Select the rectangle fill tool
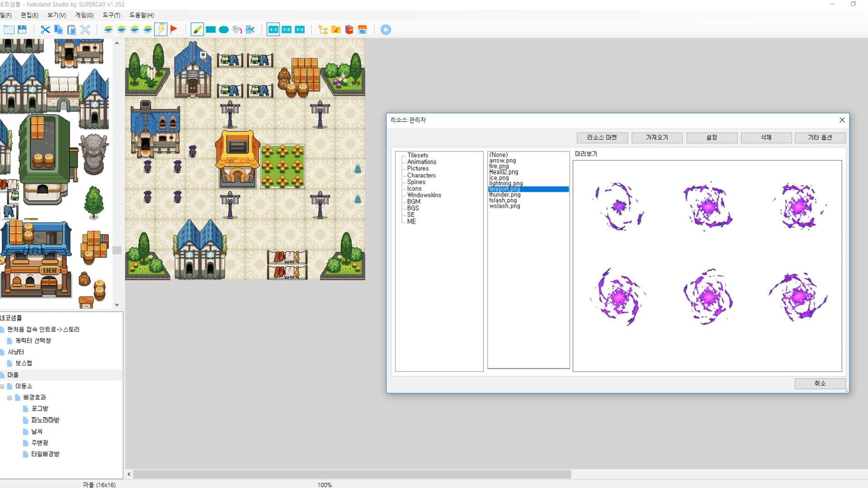Viewport: 868px width, 488px height. point(211,30)
